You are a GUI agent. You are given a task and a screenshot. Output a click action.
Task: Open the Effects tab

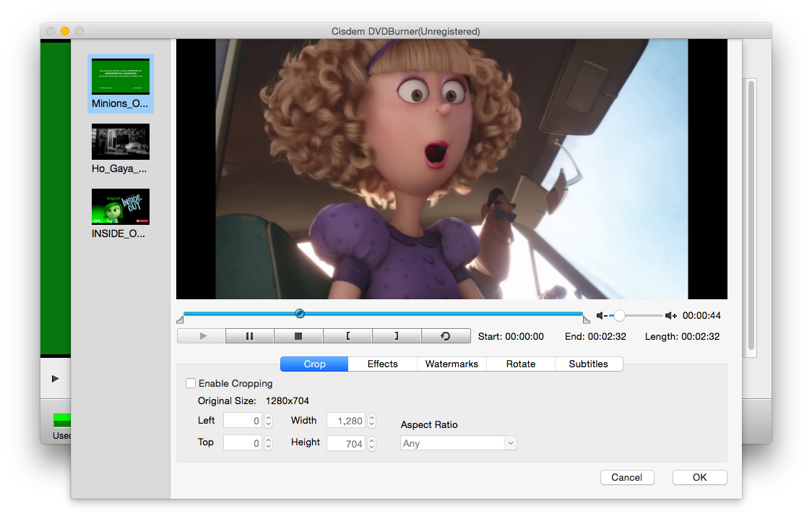point(383,364)
